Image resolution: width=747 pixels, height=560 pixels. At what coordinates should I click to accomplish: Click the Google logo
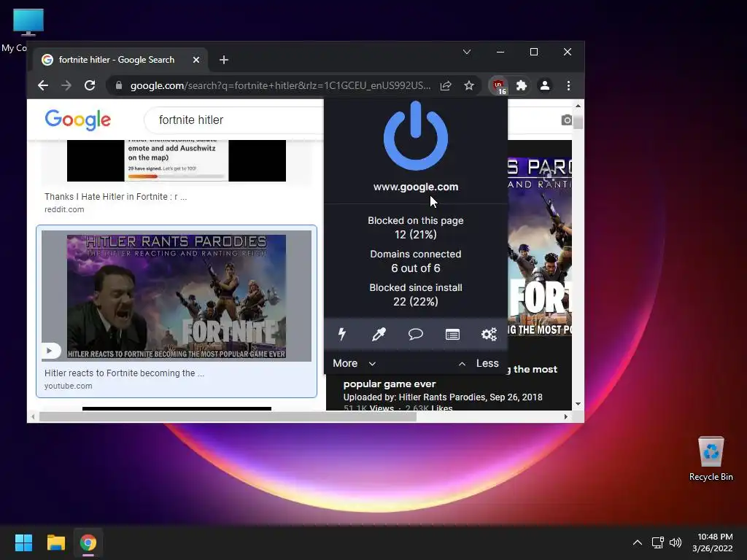pos(77,120)
